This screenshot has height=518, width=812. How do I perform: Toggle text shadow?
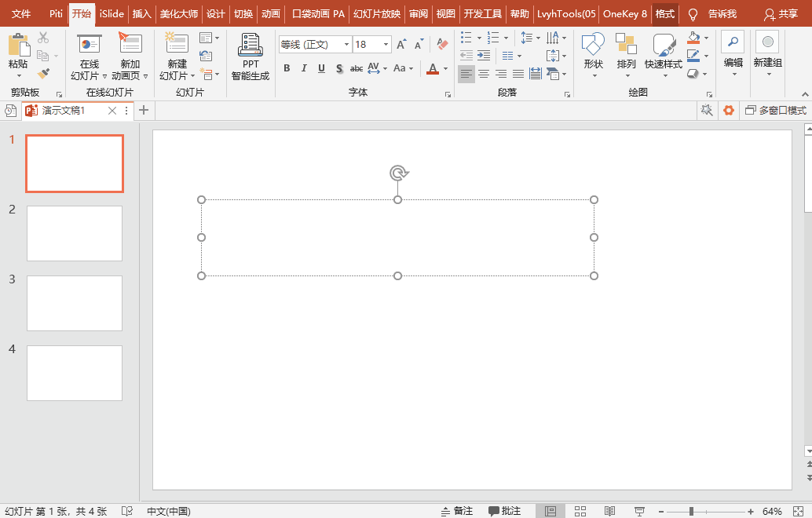[339, 68]
